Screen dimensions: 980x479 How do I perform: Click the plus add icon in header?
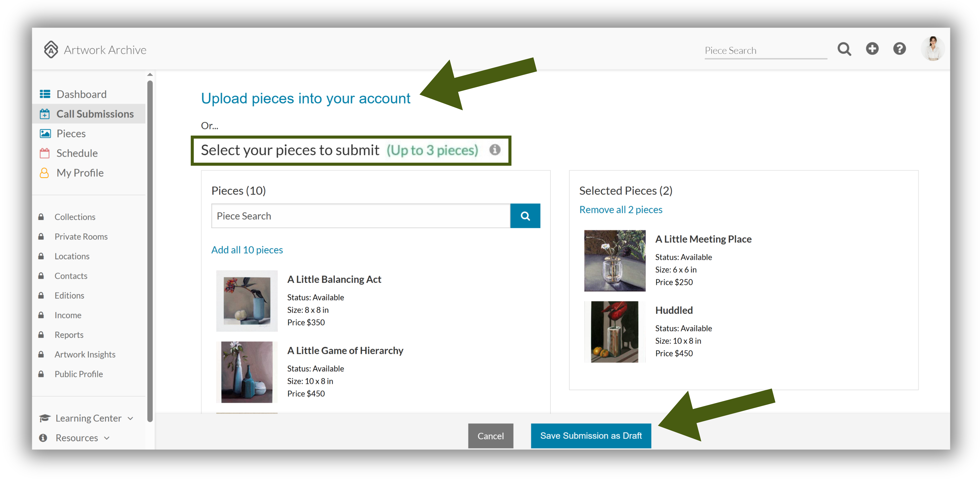pos(872,49)
